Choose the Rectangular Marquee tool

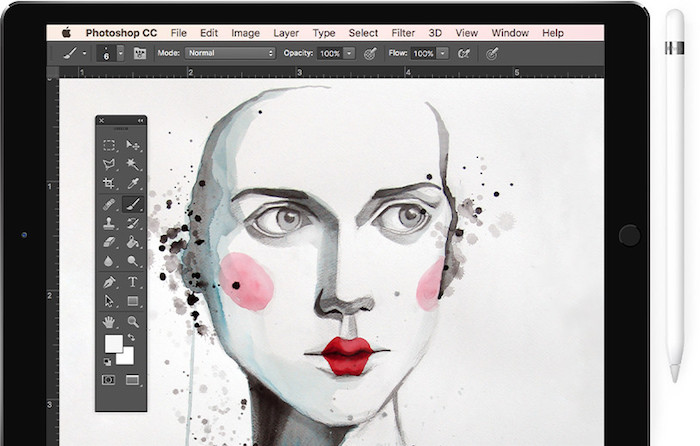pos(110,145)
